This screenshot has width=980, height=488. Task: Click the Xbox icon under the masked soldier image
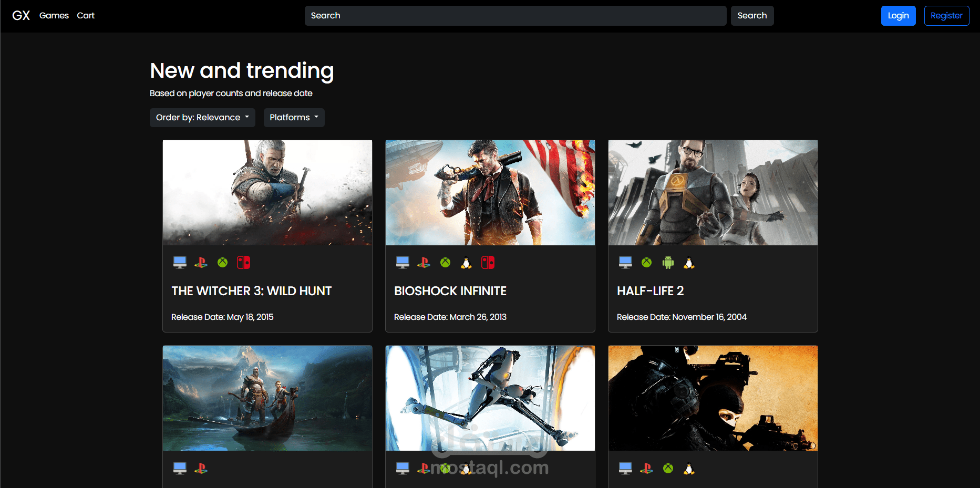click(x=668, y=468)
